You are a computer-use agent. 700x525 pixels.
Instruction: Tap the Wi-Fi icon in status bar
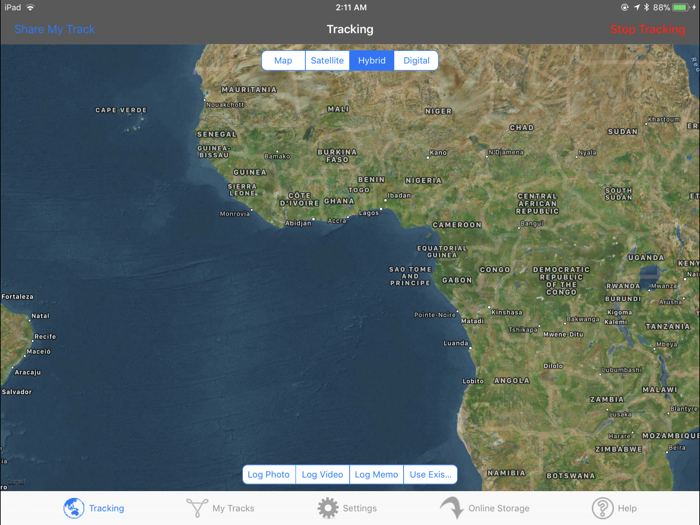point(30,8)
